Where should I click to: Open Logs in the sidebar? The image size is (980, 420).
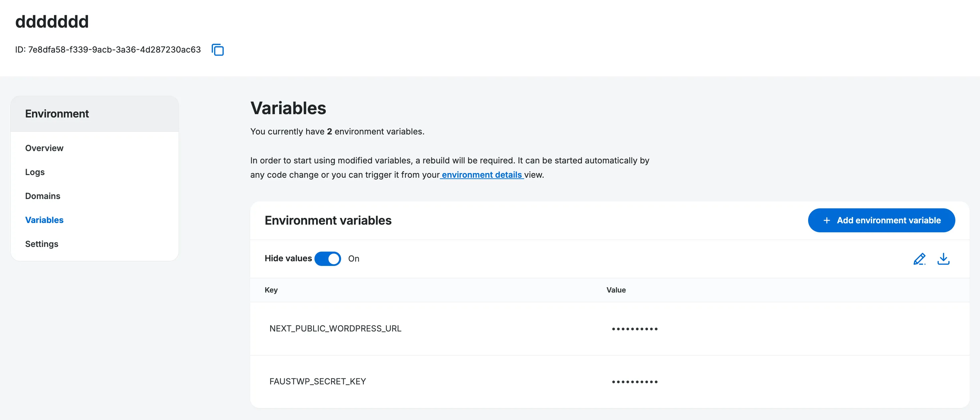[35, 172]
